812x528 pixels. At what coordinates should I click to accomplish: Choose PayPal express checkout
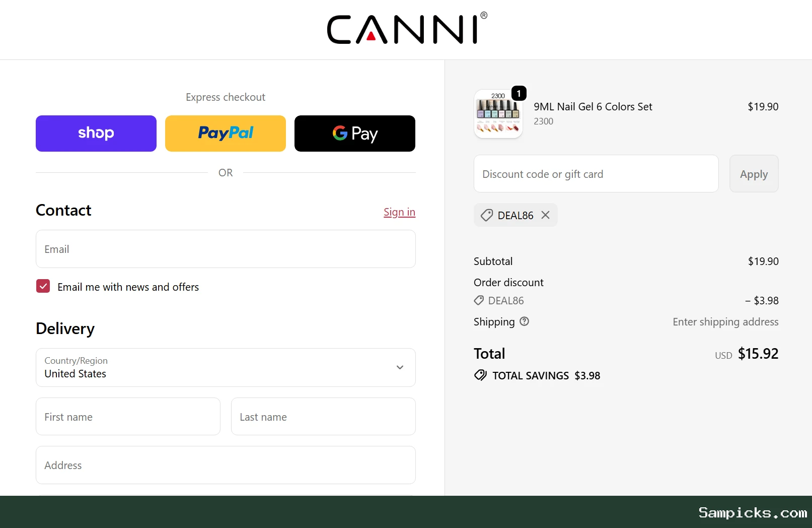[226, 134]
